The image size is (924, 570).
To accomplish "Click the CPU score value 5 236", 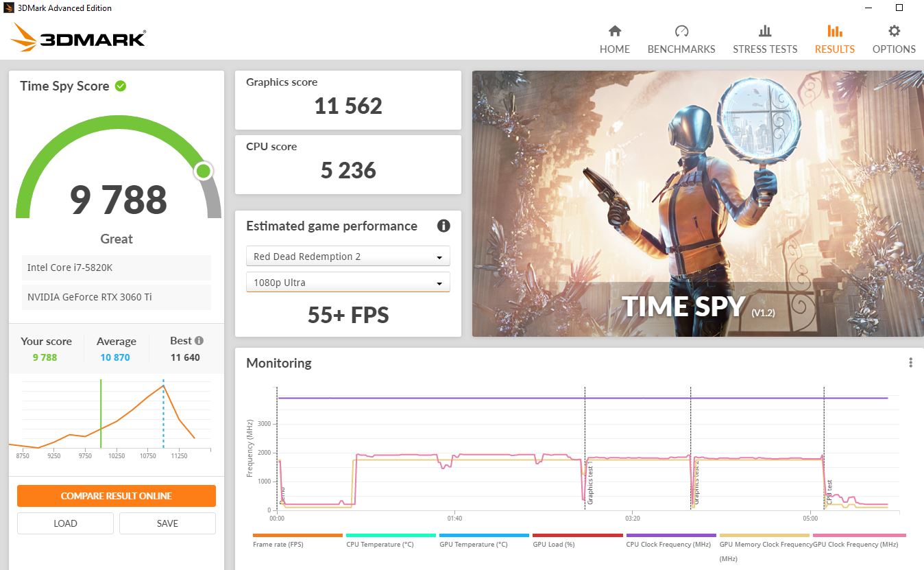I will [x=348, y=170].
